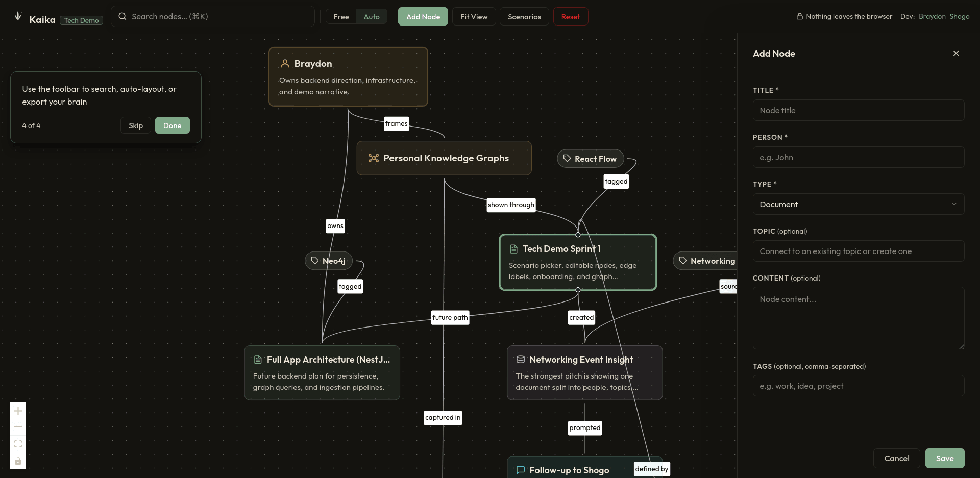Click database icon on Networking Event Insight
The image size is (980, 478).
point(521,360)
